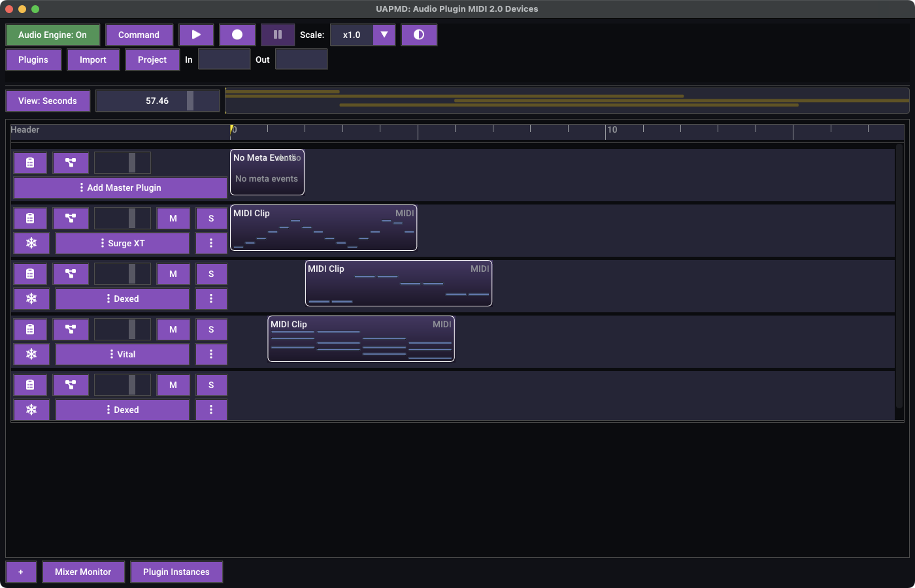Open the Plugins menu
The image size is (915, 588).
33,59
